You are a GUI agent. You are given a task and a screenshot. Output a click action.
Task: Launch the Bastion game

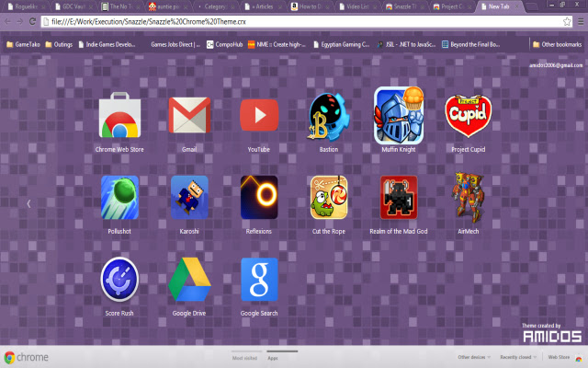click(x=329, y=117)
